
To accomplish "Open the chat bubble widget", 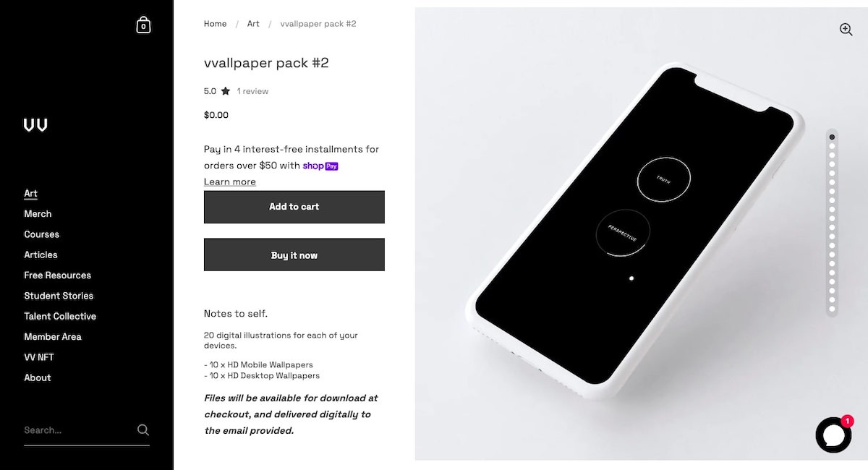I will point(833,435).
